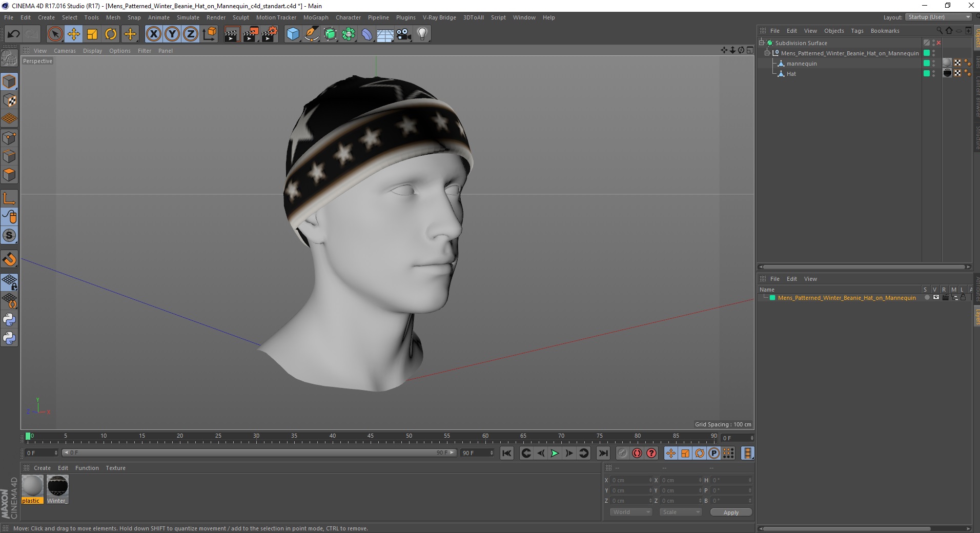
Task: Open viewport Cameras menu
Action: pos(65,51)
